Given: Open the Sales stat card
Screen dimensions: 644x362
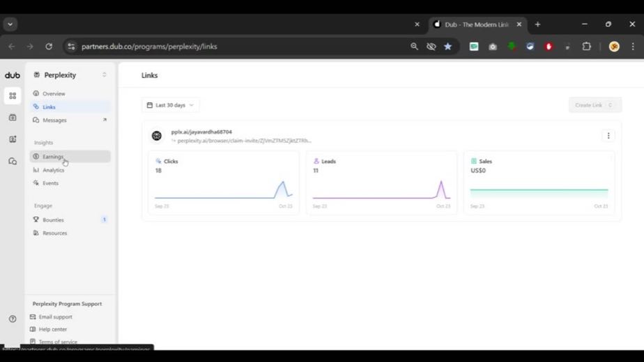Looking at the screenshot, I should (539, 182).
